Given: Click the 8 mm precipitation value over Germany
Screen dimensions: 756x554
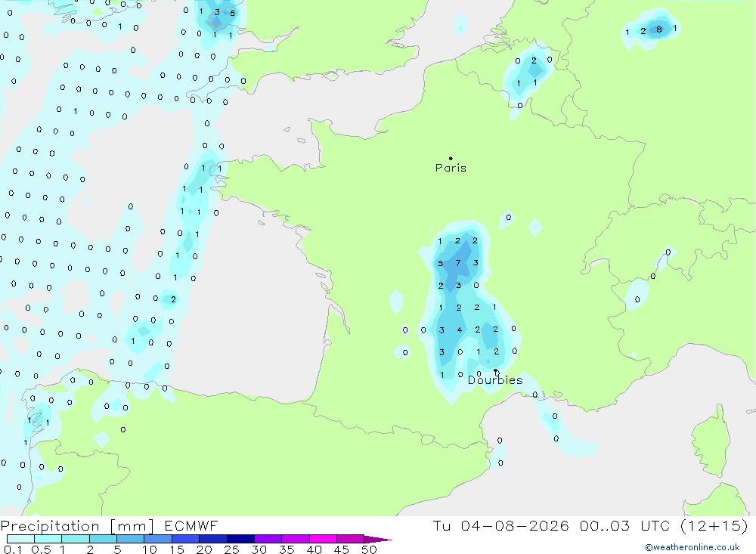Looking at the screenshot, I should pos(659,29).
